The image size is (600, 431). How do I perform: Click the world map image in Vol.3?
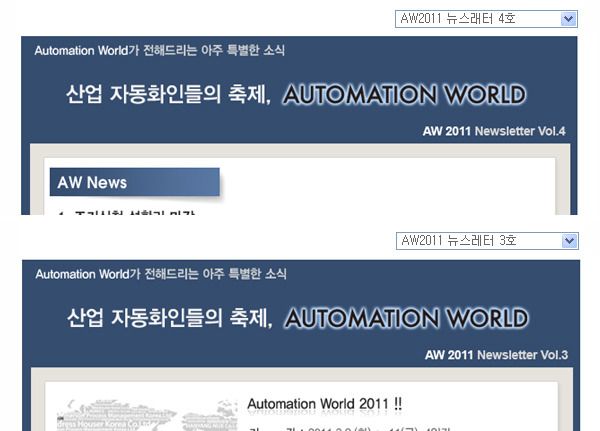[147, 415]
